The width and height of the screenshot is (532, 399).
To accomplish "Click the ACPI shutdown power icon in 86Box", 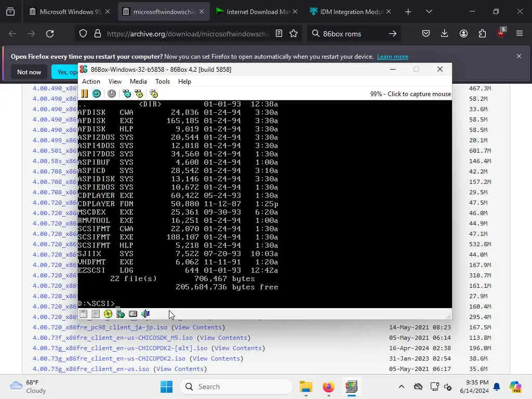I will click(x=112, y=94).
